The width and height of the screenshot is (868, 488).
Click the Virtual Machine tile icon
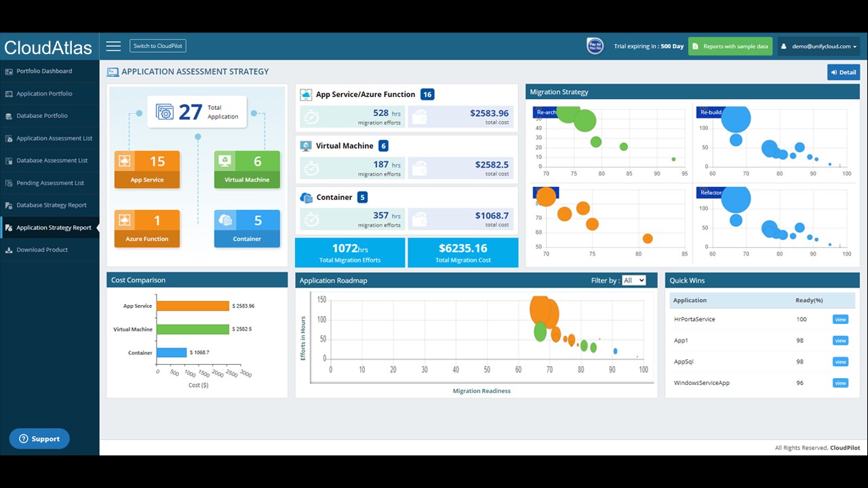pos(225,161)
